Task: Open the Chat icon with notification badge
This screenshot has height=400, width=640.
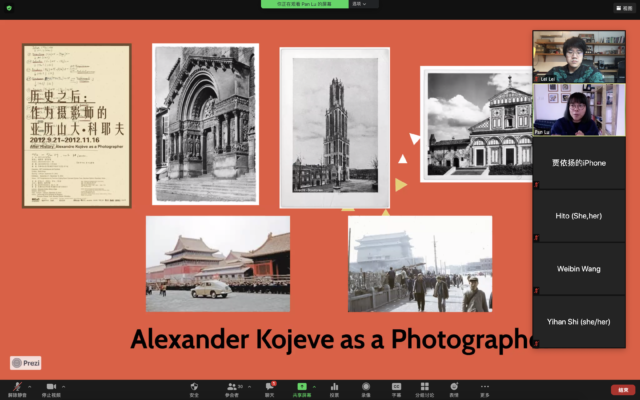Action: click(x=270, y=386)
